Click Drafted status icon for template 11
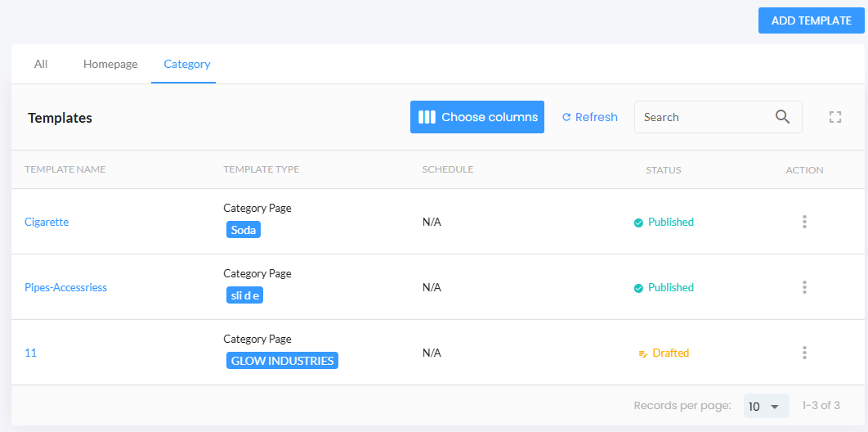Viewport: 868px width, 432px height. tap(642, 353)
